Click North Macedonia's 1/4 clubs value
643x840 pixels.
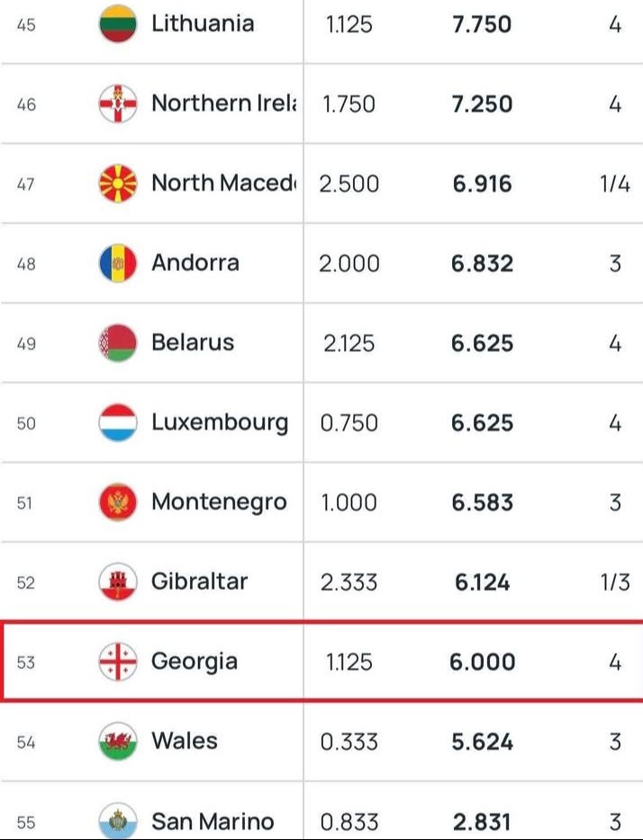point(615,184)
